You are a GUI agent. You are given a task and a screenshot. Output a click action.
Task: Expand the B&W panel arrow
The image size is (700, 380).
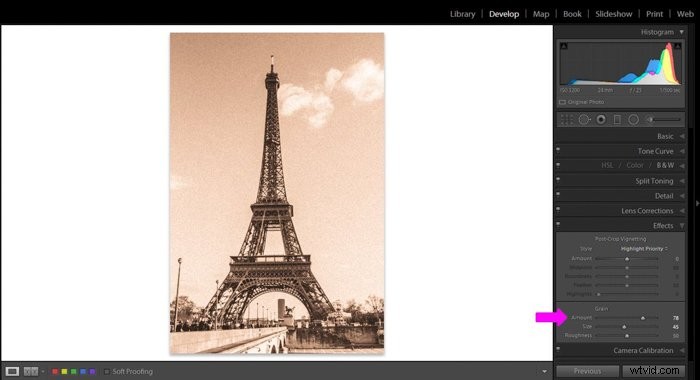682,166
